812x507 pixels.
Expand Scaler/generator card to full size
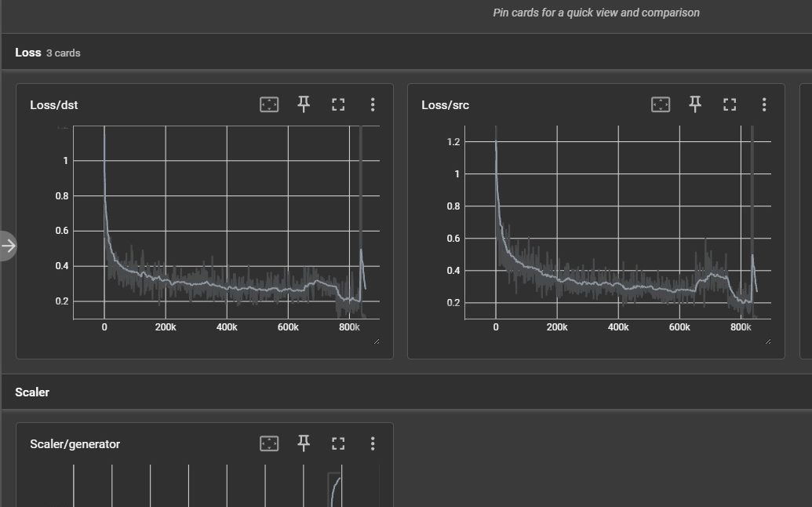(x=338, y=443)
